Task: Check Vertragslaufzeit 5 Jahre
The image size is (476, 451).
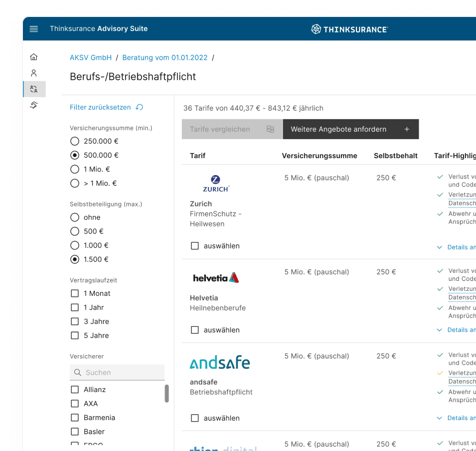Action: 75,335
